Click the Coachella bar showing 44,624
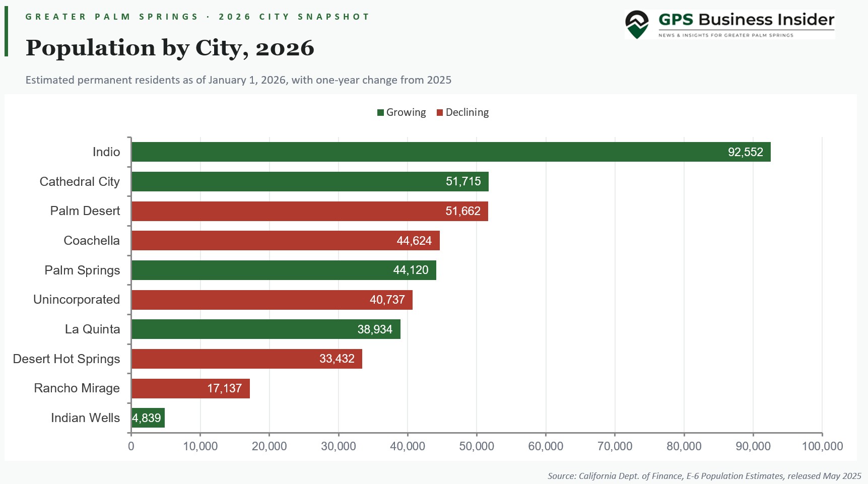The width and height of the screenshot is (868, 484). click(x=286, y=241)
